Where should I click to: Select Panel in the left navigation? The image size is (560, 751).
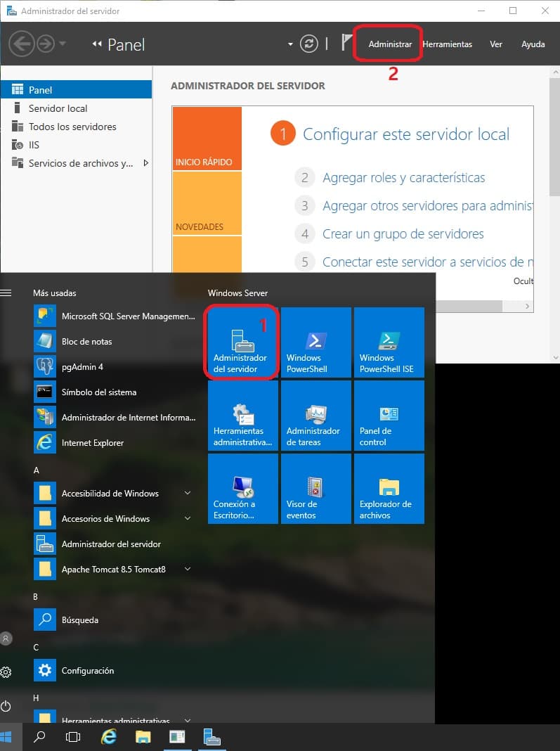(76, 89)
